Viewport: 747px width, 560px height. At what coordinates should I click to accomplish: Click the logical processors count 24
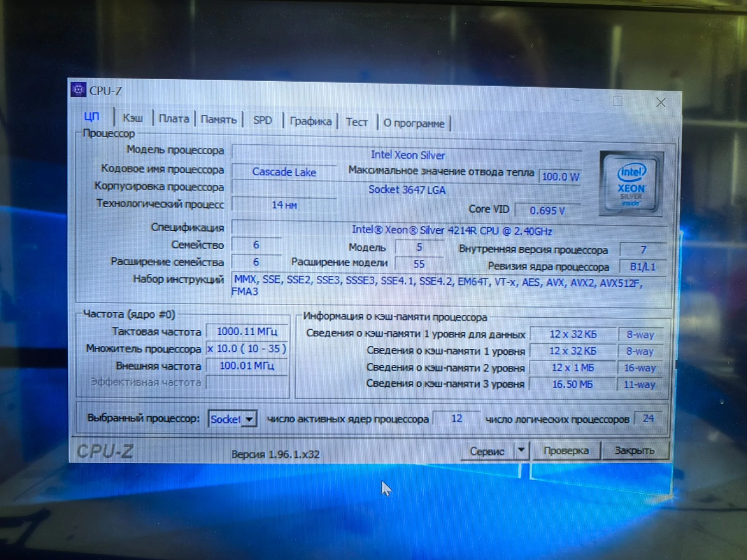point(648,418)
